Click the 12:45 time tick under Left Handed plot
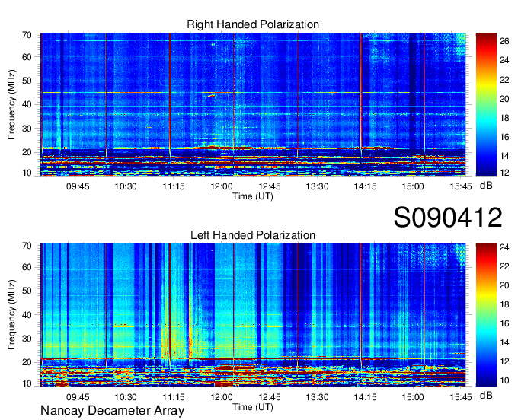Screen dimensions: 518x420 point(269,397)
